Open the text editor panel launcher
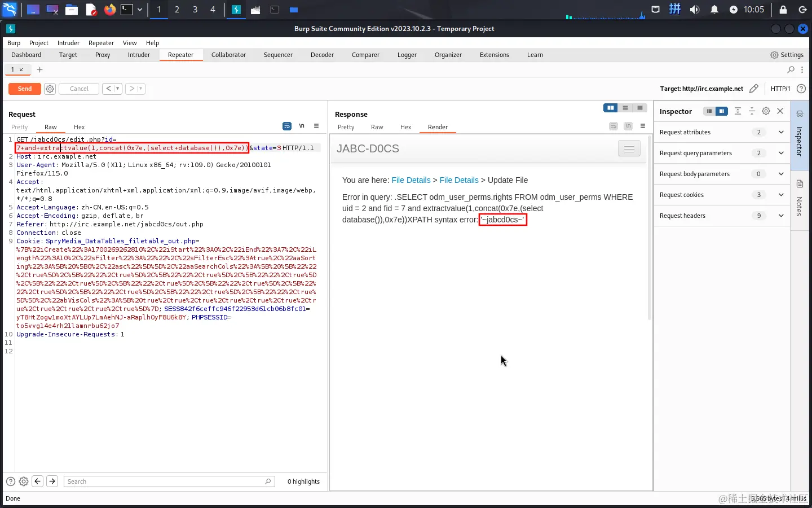 (x=91, y=10)
